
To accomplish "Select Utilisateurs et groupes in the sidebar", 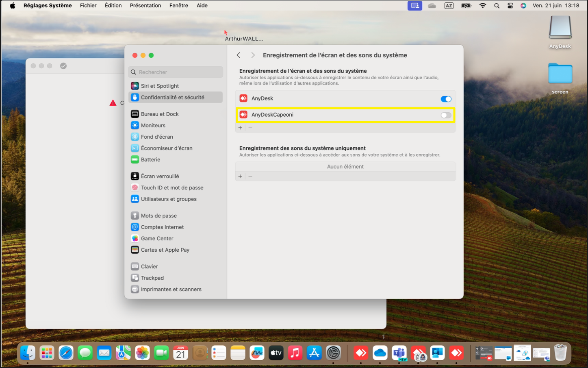I will (176, 199).
